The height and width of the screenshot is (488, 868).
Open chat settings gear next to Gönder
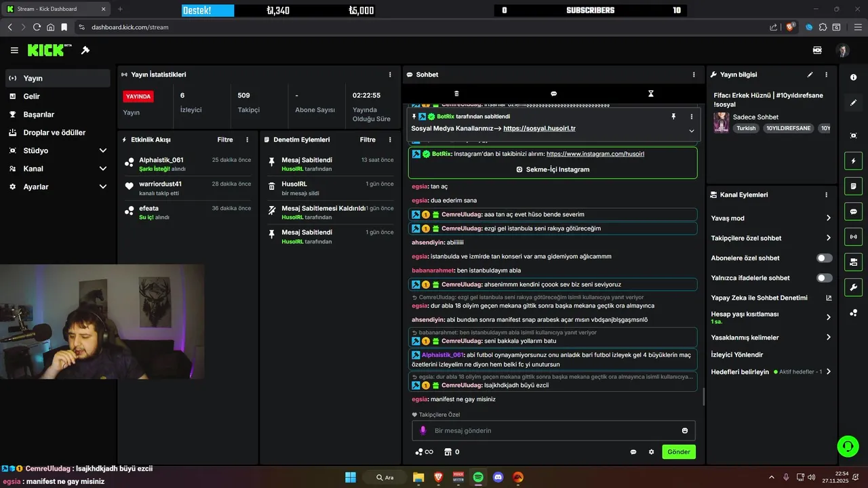pyautogui.click(x=651, y=452)
